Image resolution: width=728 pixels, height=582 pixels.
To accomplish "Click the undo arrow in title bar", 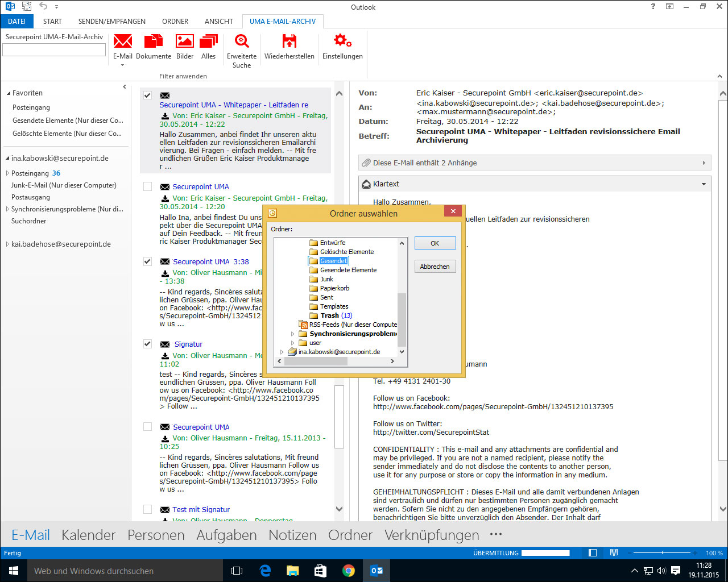I will tap(43, 7).
